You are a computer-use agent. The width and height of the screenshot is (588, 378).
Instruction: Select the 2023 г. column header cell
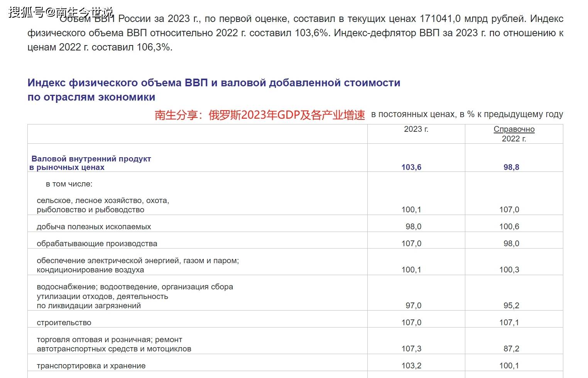[x=416, y=129]
